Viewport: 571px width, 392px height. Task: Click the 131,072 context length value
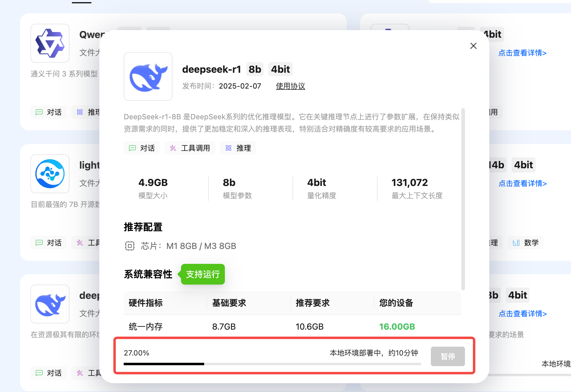pos(410,183)
